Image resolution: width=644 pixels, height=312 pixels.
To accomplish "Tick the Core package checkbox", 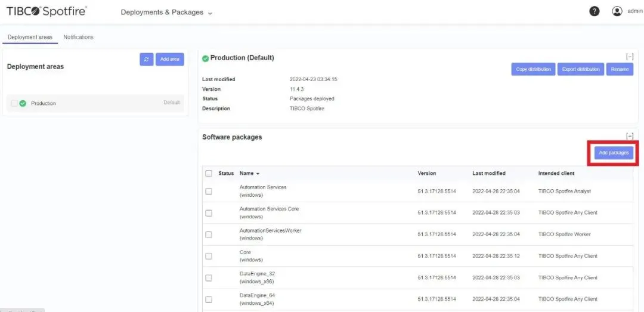I will [x=209, y=257].
